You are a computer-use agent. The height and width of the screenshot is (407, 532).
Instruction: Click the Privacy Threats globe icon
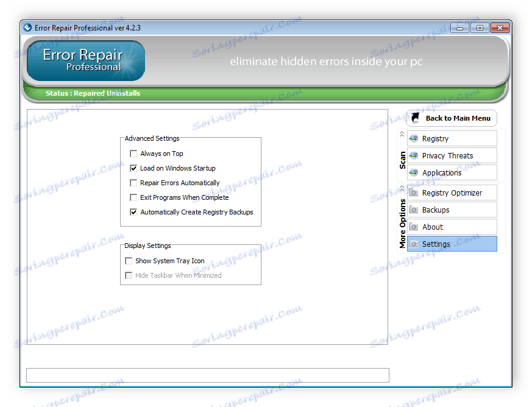coord(414,155)
